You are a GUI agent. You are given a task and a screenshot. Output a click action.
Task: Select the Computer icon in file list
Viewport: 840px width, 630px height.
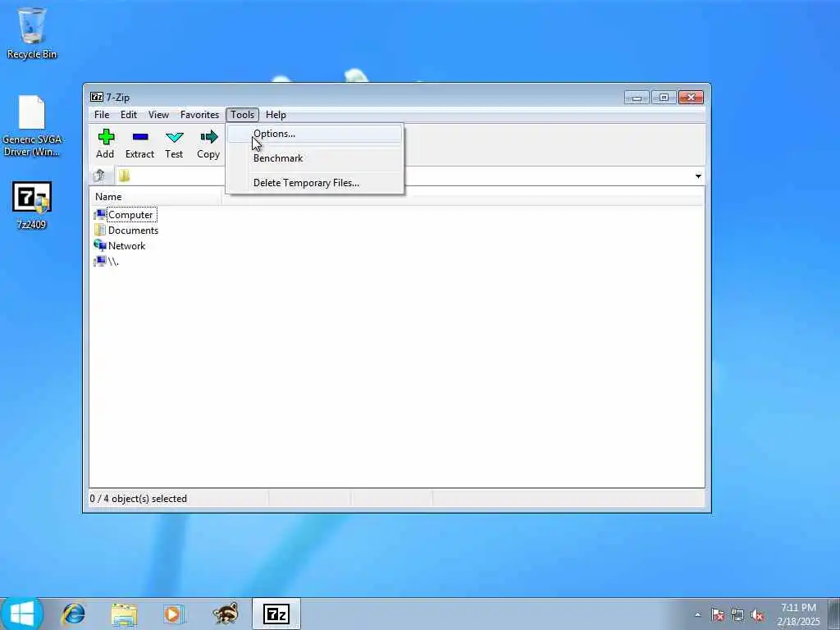[99, 214]
